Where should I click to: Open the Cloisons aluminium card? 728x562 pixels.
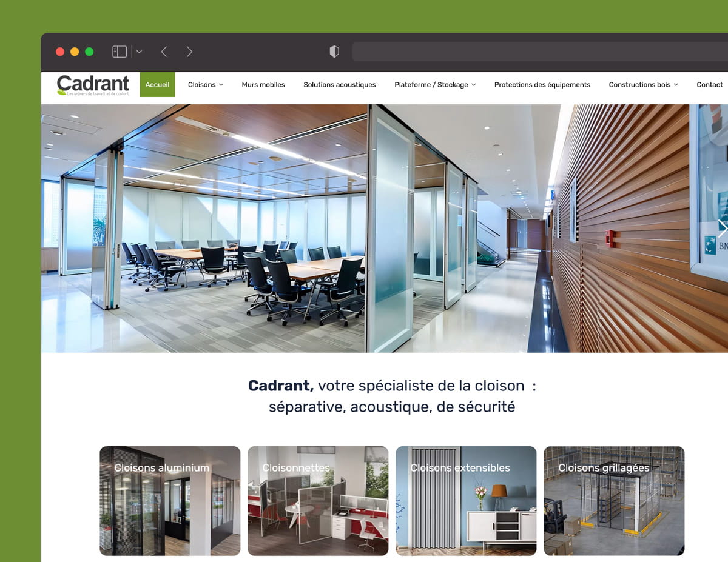pos(170,501)
